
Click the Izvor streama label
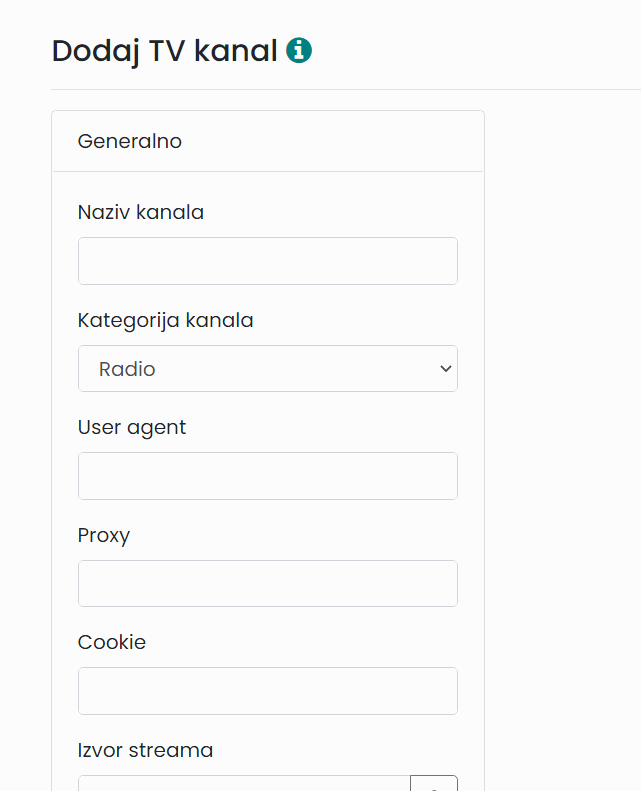coord(145,750)
